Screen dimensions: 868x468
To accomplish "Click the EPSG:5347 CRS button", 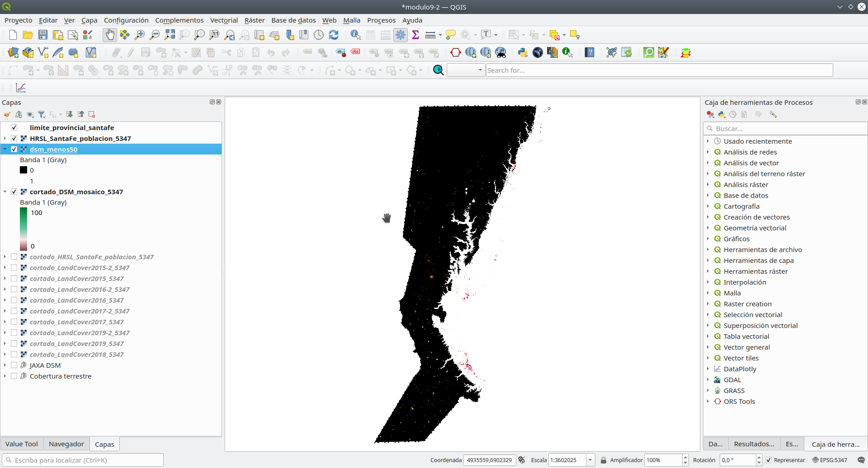I will pos(830,460).
